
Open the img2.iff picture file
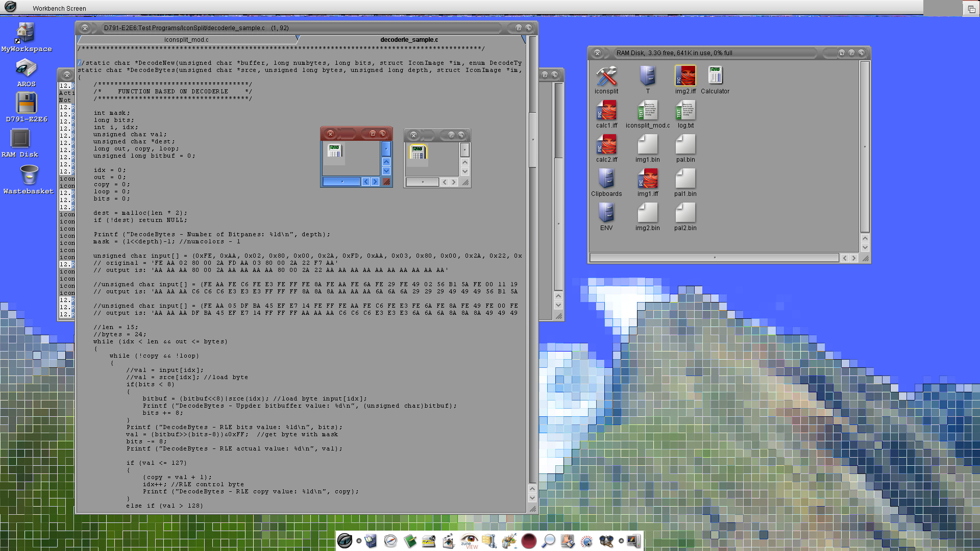[x=685, y=77]
